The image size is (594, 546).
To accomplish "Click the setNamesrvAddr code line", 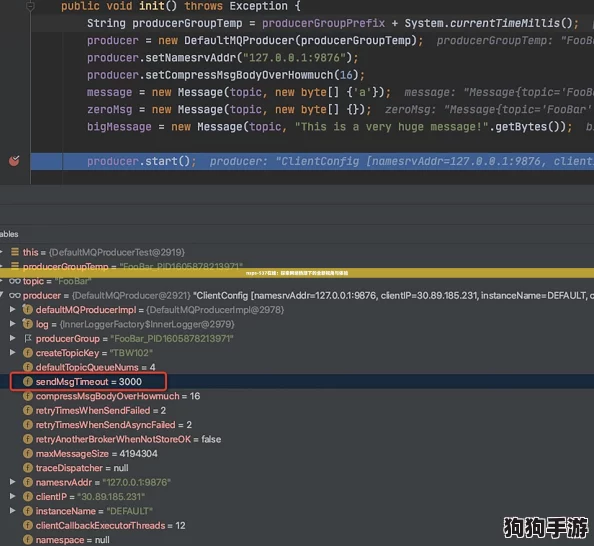I will 222,58.
